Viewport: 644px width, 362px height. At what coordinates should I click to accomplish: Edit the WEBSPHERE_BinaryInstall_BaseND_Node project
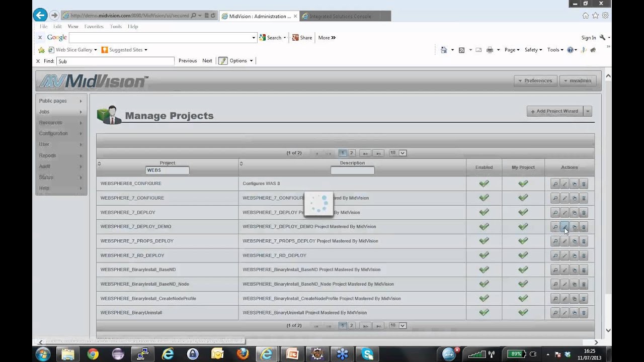pyautogui.click(x=565, y=285)
